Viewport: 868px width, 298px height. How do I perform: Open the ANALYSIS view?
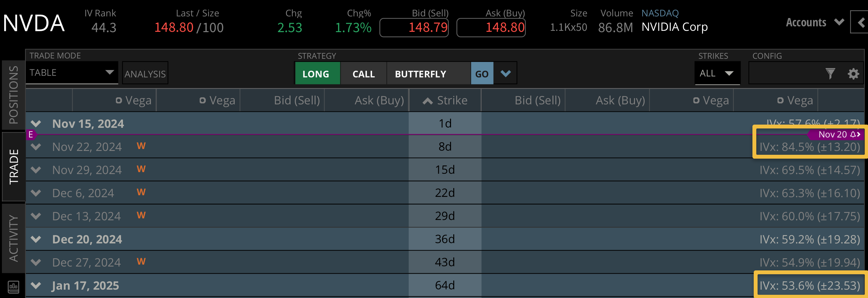(x=145, y=74)
